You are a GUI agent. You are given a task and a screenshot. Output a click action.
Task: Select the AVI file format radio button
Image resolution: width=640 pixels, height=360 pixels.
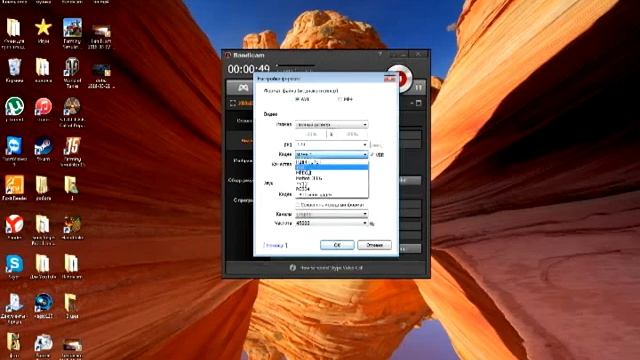click(x=298, y=99)
